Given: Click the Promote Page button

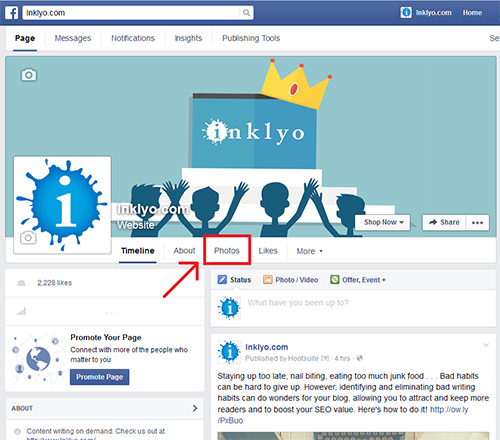Looking at the screenshot, I should (x=99, y=377).
